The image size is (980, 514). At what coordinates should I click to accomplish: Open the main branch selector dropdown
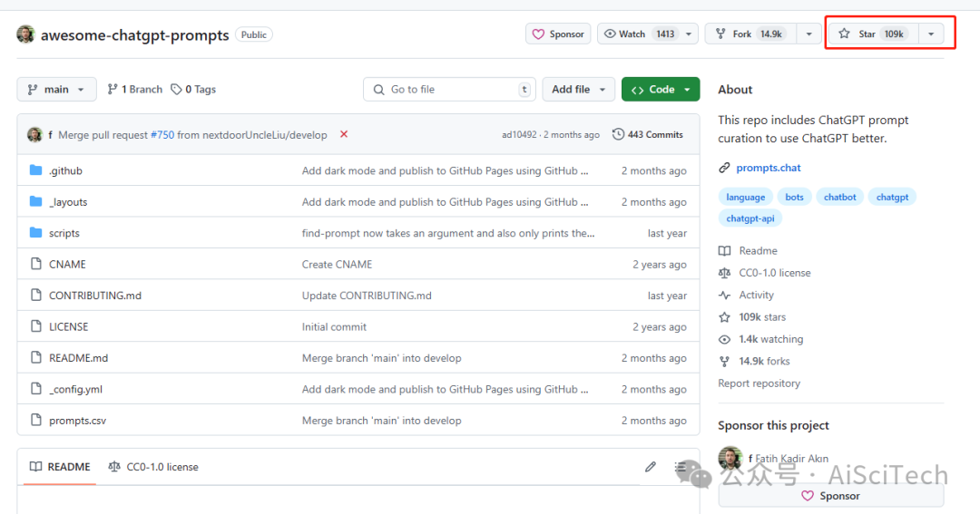point(56,90)
